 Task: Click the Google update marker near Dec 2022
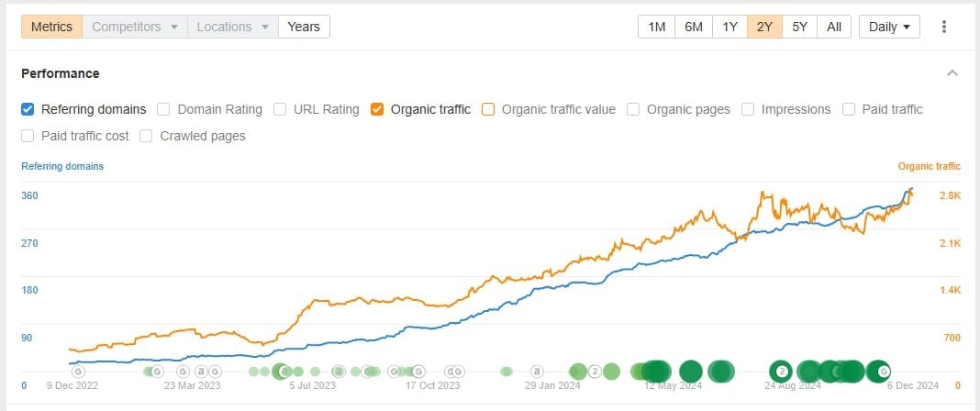click(78, 372)
